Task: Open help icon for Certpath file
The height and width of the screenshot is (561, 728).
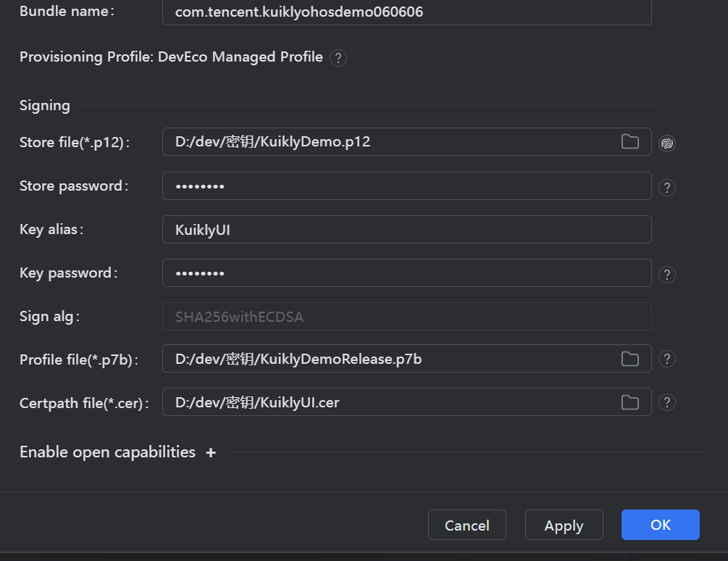Action: [666, 402]
